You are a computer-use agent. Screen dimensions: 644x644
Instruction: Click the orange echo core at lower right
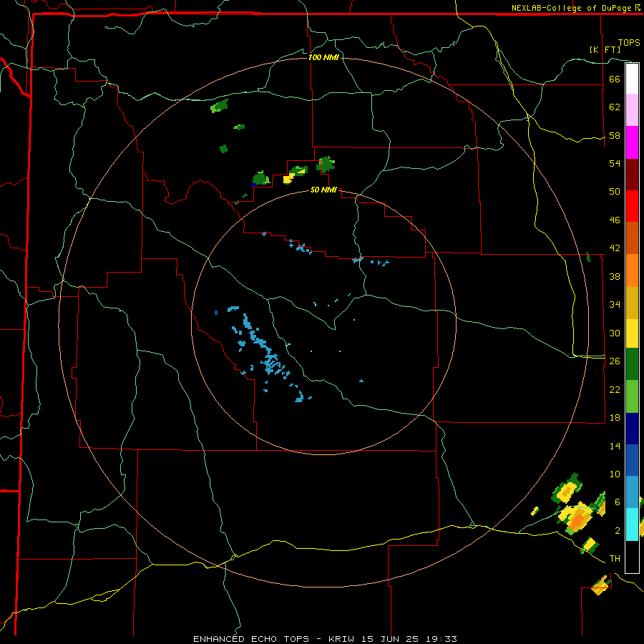[x=577, y=521]
